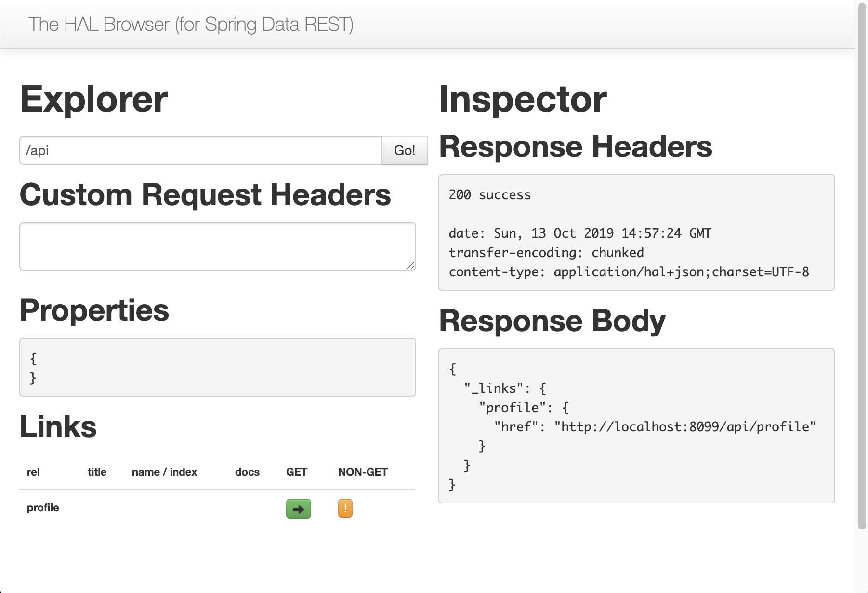This screenshot has height=593, width=868.
Task: Click the name / index column header
Action: coord(164,472)
